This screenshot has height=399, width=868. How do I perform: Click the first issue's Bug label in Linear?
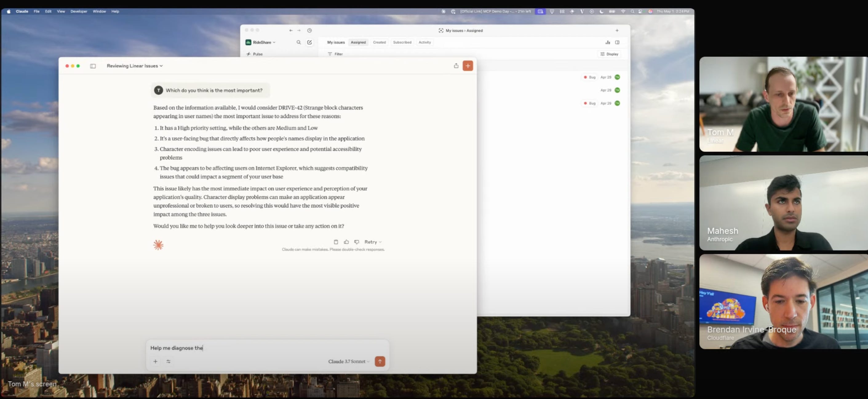coord(589,77)
